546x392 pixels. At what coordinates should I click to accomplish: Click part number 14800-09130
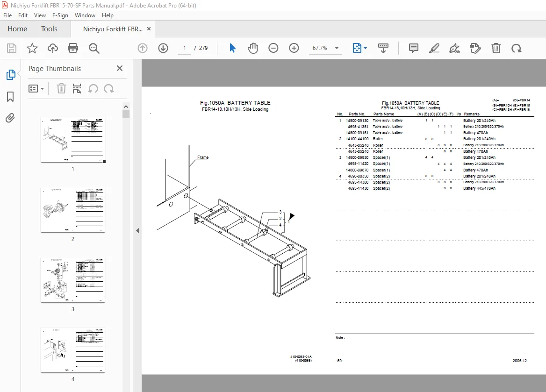(x=357, y=121)
